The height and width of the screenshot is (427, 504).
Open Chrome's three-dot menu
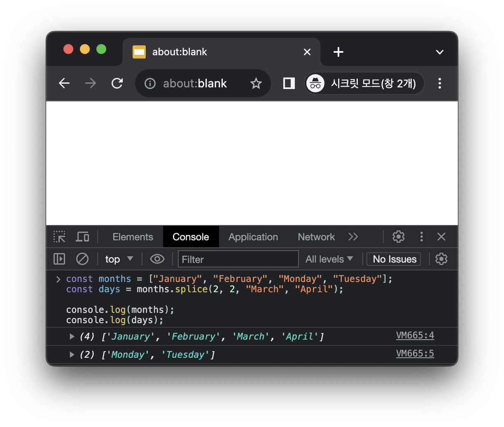click(440, 83)
